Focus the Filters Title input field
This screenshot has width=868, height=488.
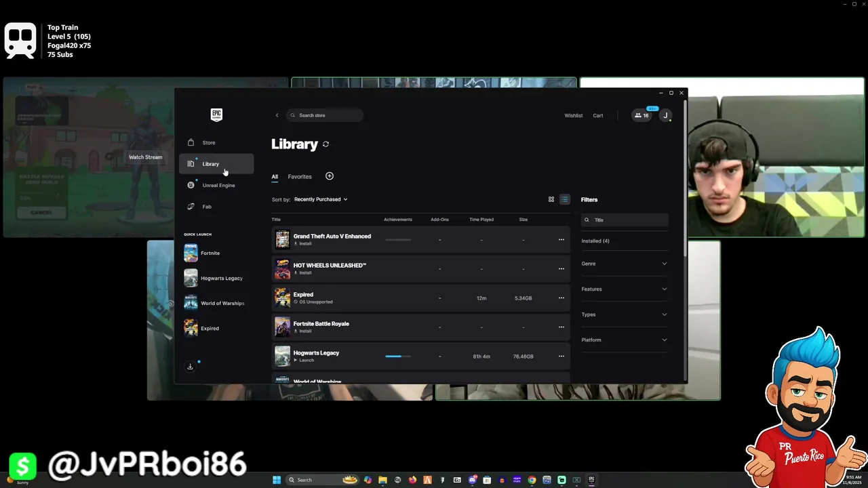click(x=625, y=220)
